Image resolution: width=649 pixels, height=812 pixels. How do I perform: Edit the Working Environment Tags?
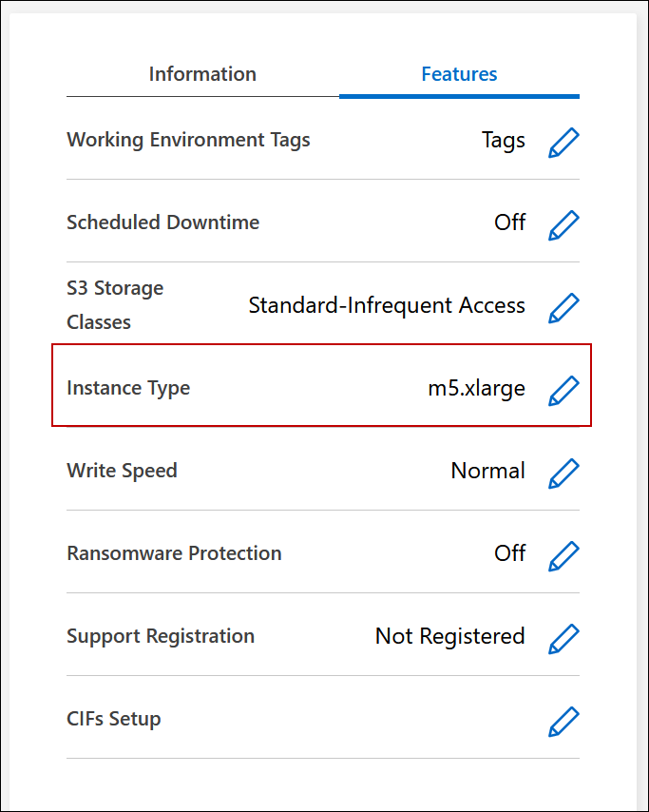point(563,142)
